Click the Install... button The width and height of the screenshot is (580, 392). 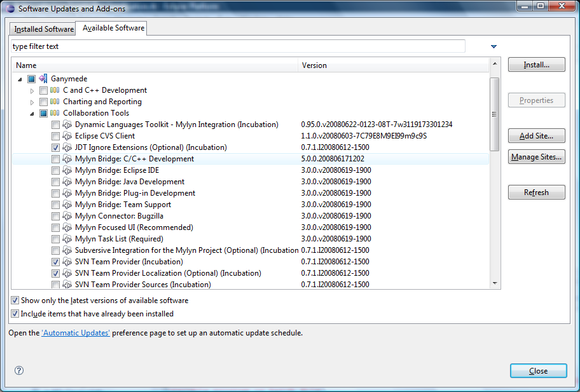536,65
